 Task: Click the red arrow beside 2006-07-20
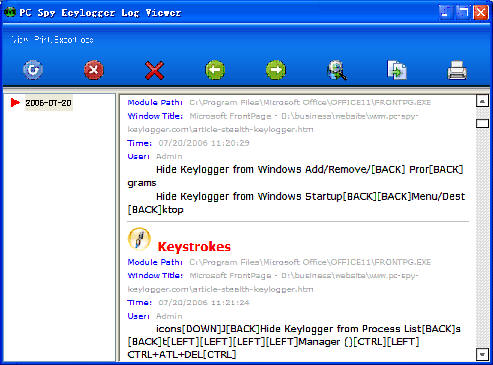15,103
